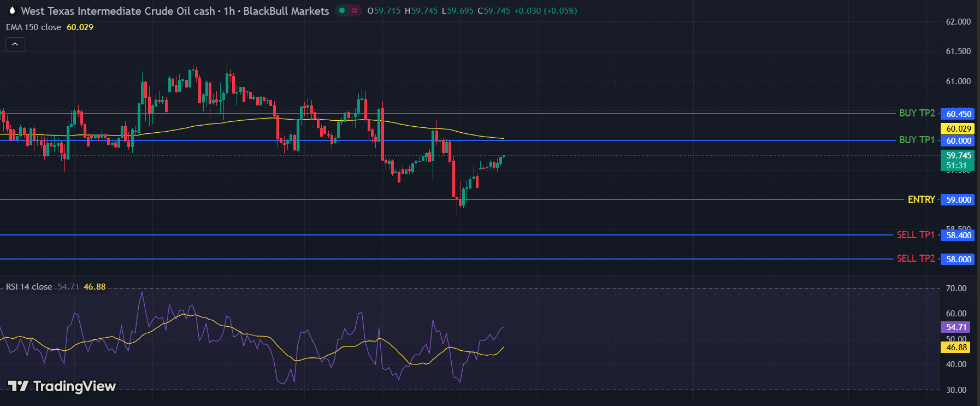Click the oil drop symbol icon

12,11
